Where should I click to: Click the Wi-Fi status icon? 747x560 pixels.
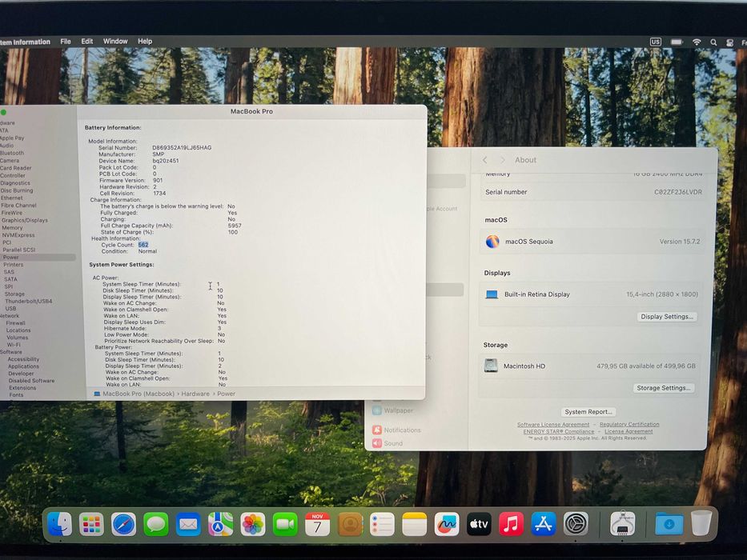697,42
